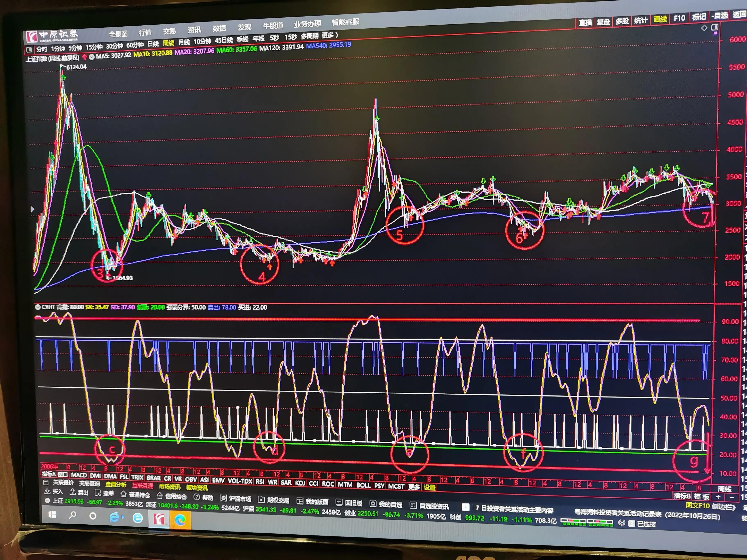Zoom out chart with minus button
Screen dimensions: 747x560
731,497
